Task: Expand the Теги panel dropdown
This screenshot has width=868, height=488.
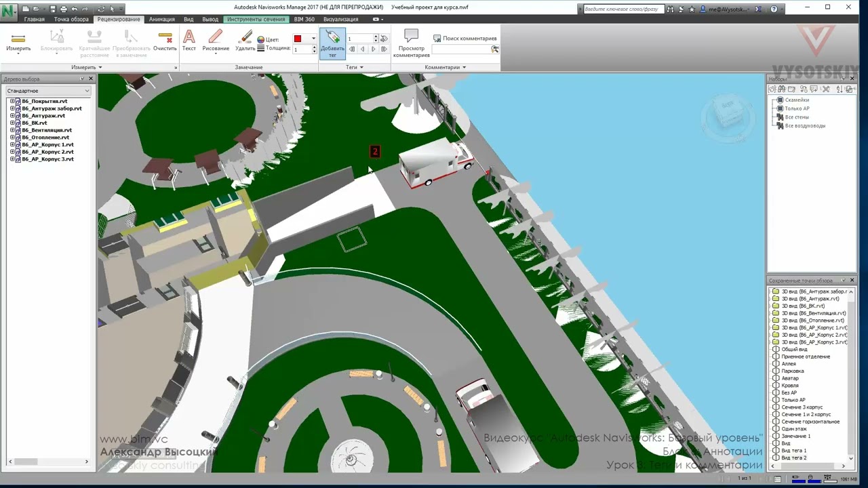Action: pyautogui.click(x=355, y=67)
